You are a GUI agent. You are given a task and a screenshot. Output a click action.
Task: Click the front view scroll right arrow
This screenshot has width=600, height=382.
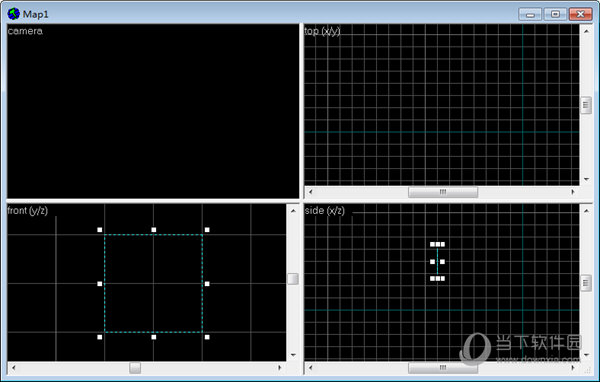click(280, 368)
